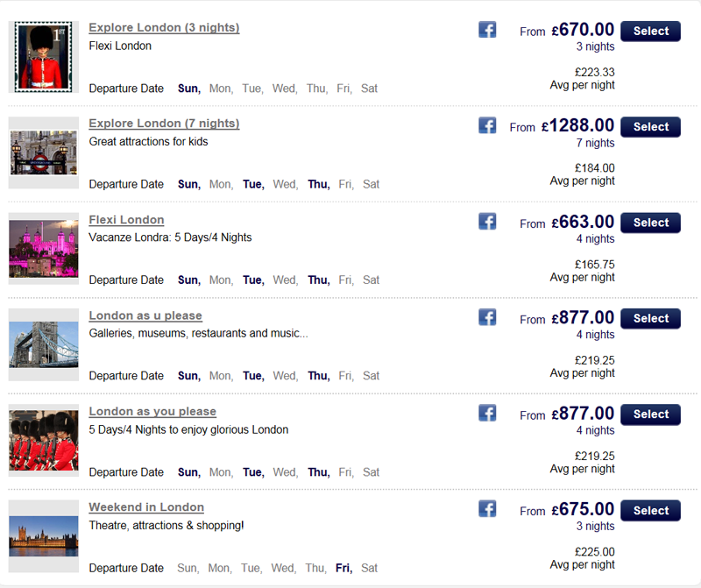Click the royal guard stamp thumbnail
701x588 pixels.
tap(43, 57)
